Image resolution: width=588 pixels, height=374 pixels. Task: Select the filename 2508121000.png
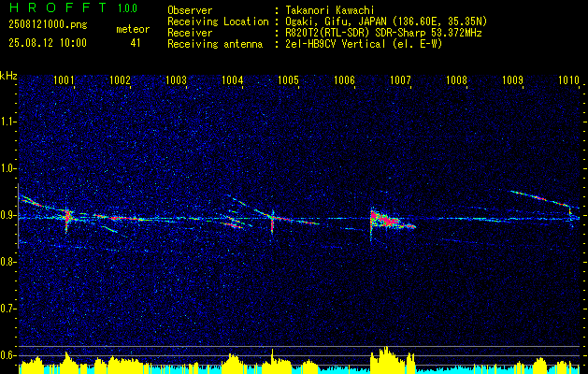48,25
